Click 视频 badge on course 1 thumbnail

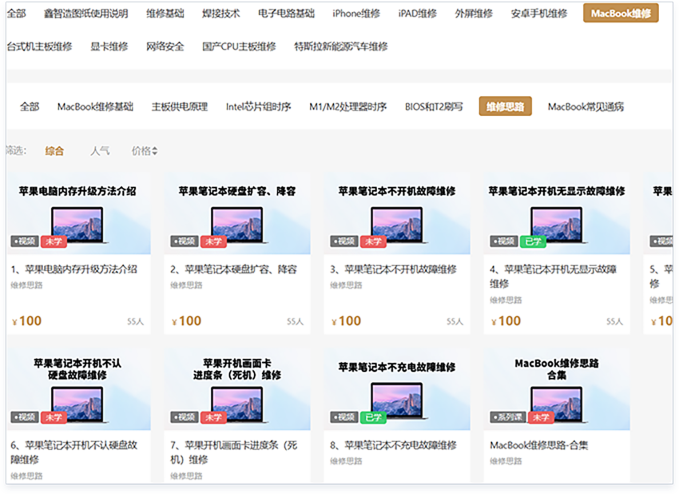tap(25, 241)
